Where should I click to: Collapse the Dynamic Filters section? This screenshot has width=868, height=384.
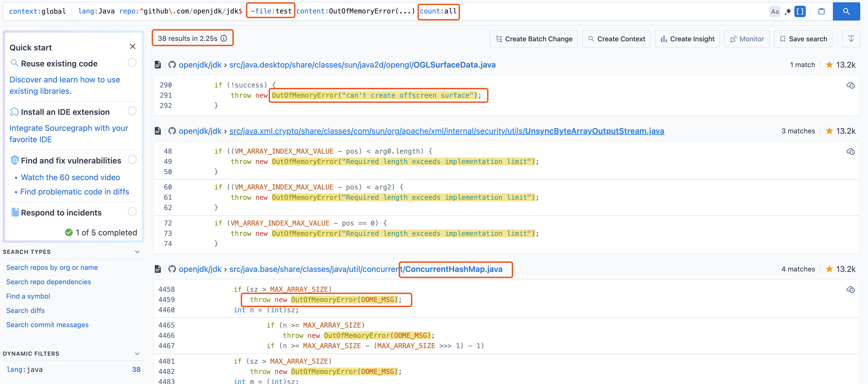point(137,354)
